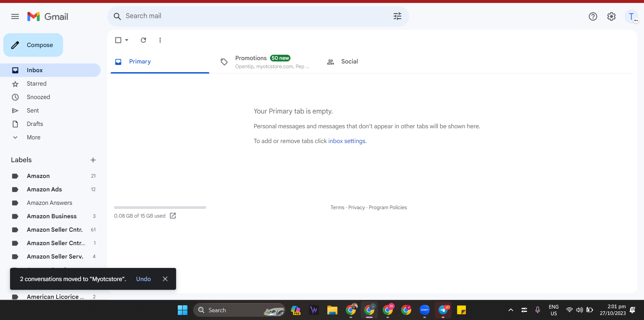The width and height of the screenshot is (644, 320).
Task: Open the Support help icon
Action: [593, 16]
